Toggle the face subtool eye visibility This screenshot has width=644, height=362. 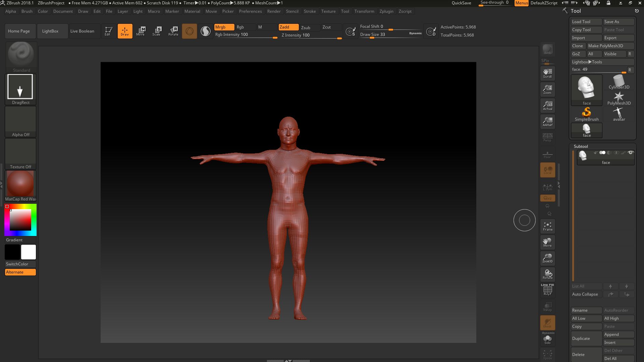coord(631,153)
